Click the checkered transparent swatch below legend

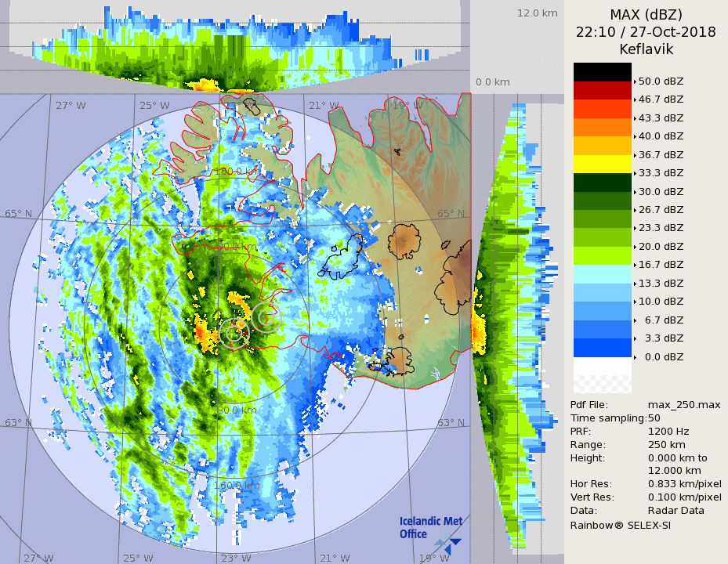click(x=602, y=384)
